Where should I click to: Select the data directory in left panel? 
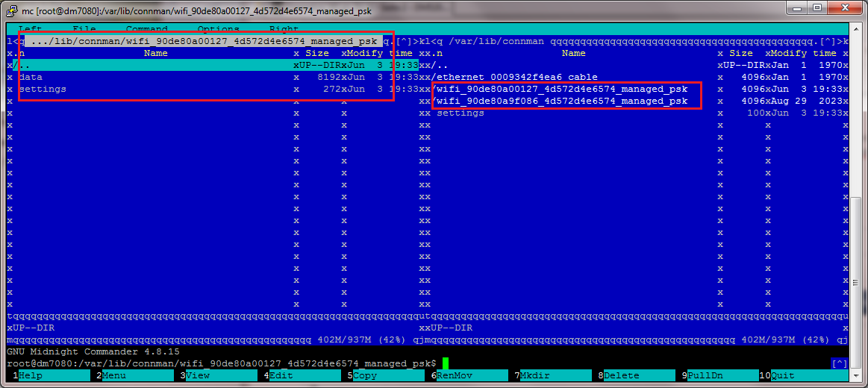coord(31,77)
